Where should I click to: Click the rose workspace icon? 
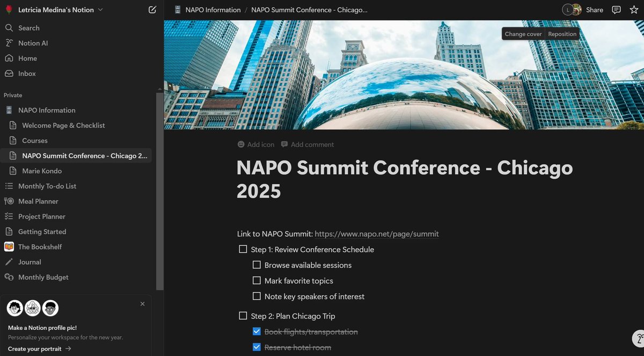coord(9,10)
